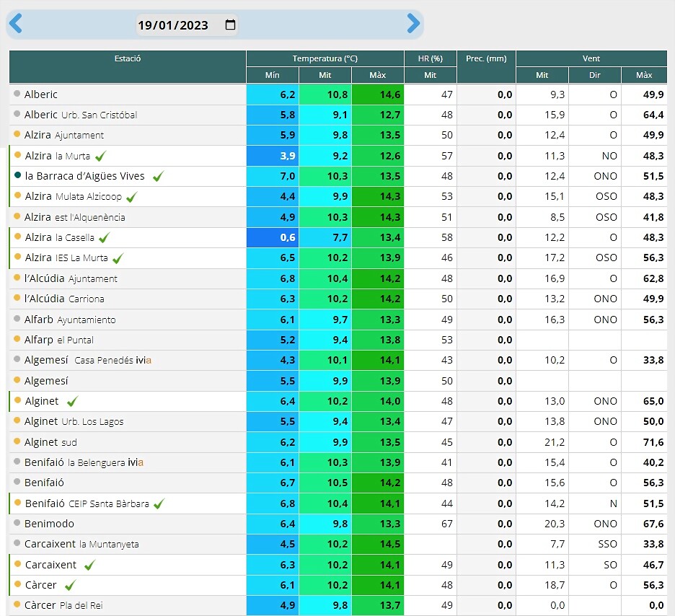Click the date field showing 19/01/2023
The image size is (675, 616).
point(187,25)
